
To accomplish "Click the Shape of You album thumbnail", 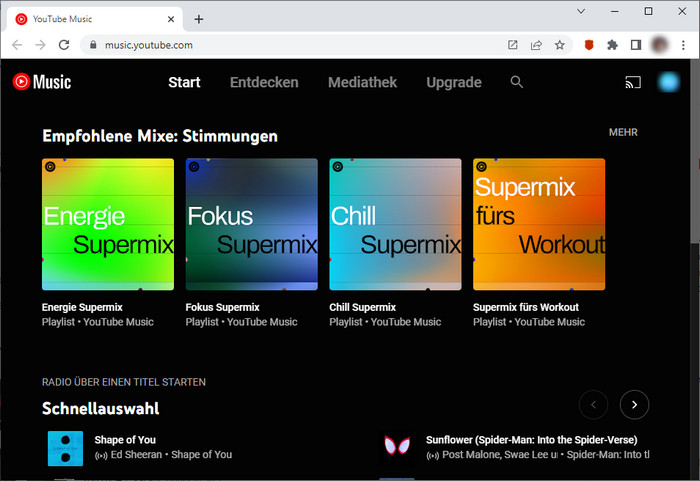I will point(65,448).
